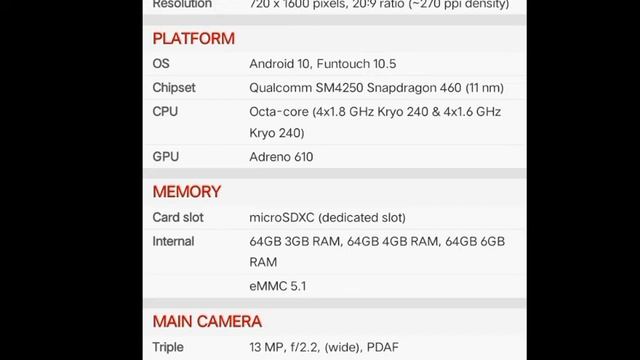Viewport: 640px width, 360px height.
Task: Open the Internal memory label link
Action: pyautogui.click(x=173, y=241)
